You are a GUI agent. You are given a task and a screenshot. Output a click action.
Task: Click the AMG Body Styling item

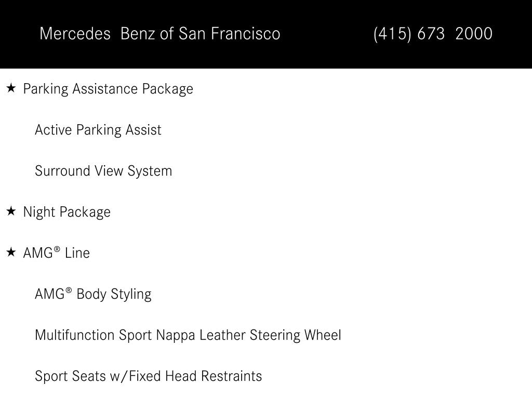[x=93, y=294]
